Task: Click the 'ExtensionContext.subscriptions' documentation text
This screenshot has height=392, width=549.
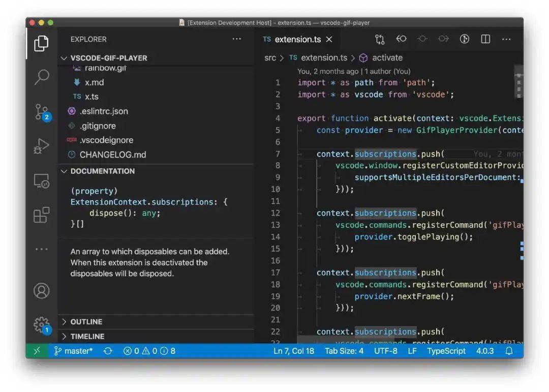Action: [x=142, y=202]
